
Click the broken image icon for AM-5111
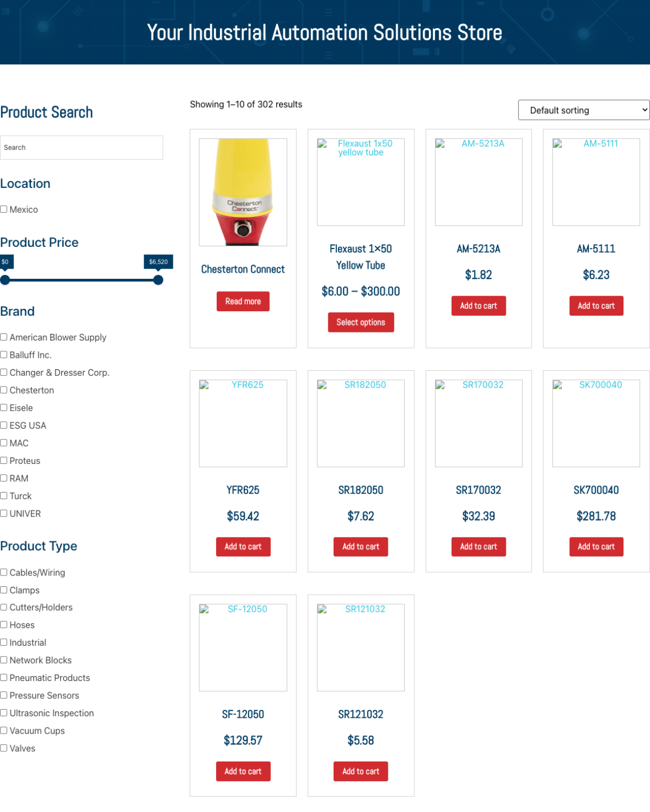tap(557, 144)
